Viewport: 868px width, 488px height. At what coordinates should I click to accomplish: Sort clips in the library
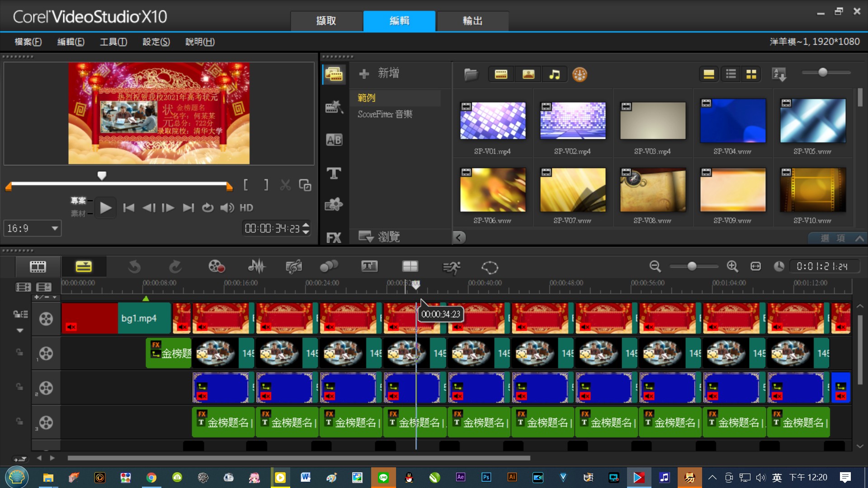(x=779, y=74)
